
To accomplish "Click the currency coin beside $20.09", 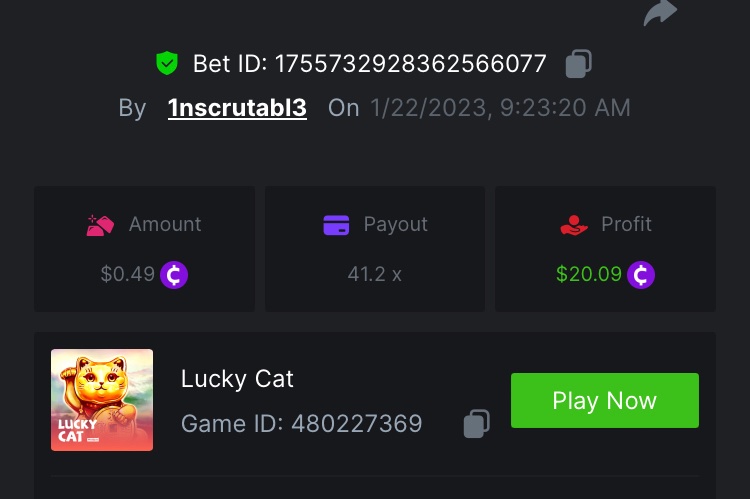I will (641, 274).
